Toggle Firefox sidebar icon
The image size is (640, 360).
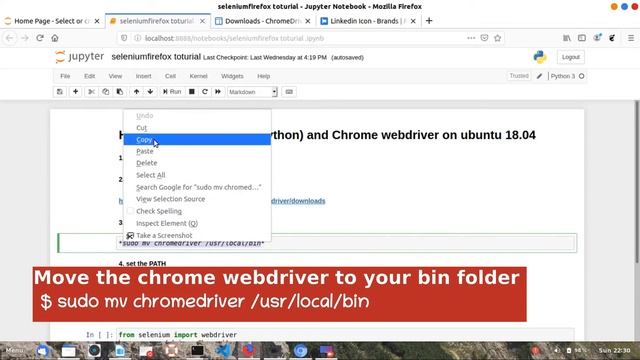[582, 38]
